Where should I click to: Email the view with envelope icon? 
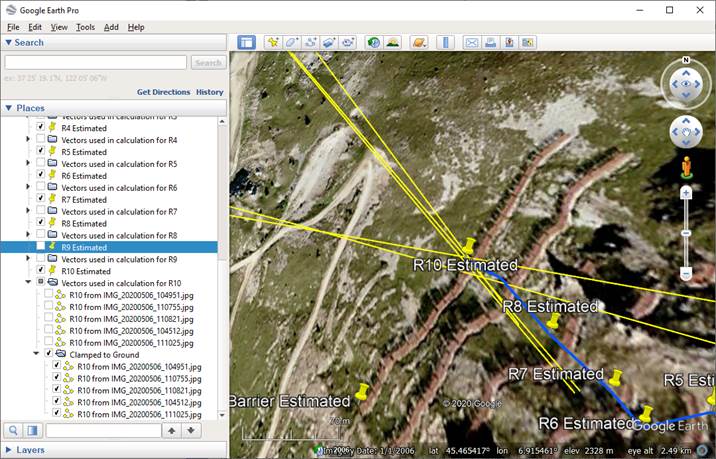472,42
